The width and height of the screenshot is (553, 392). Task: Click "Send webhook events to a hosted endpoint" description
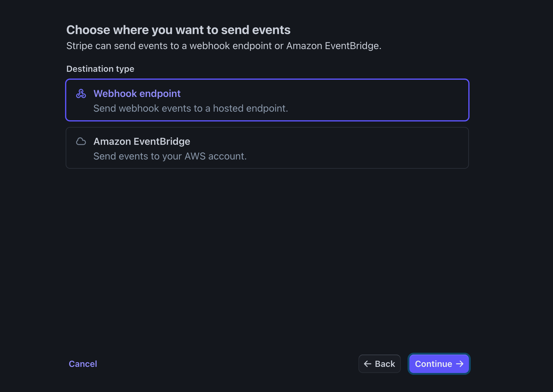click(x=191, y=108)
